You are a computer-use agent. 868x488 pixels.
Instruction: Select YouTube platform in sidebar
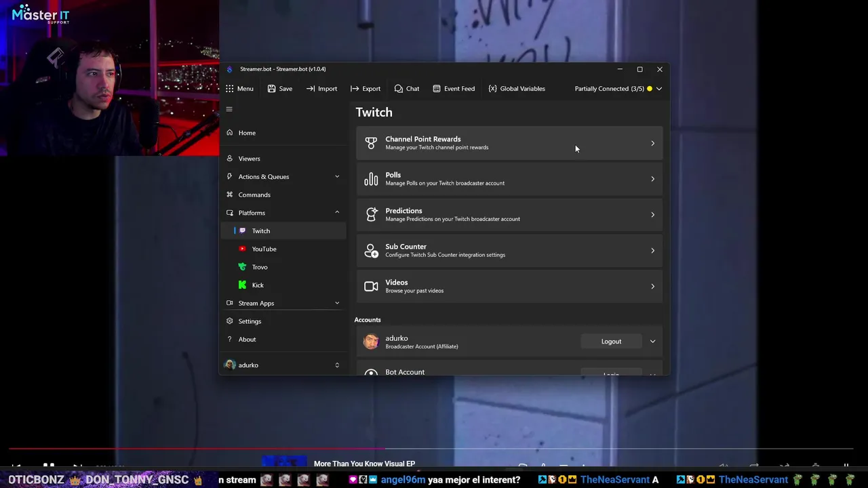click(283, 249)
